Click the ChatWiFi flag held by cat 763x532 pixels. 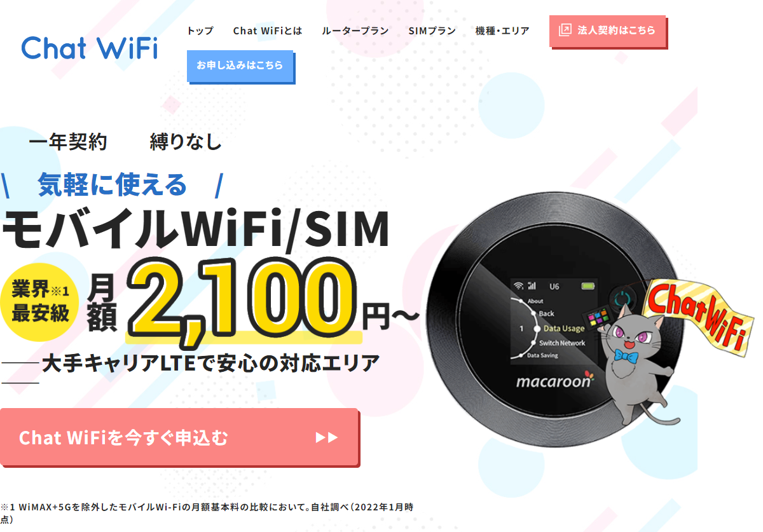(x=696, y=311)
